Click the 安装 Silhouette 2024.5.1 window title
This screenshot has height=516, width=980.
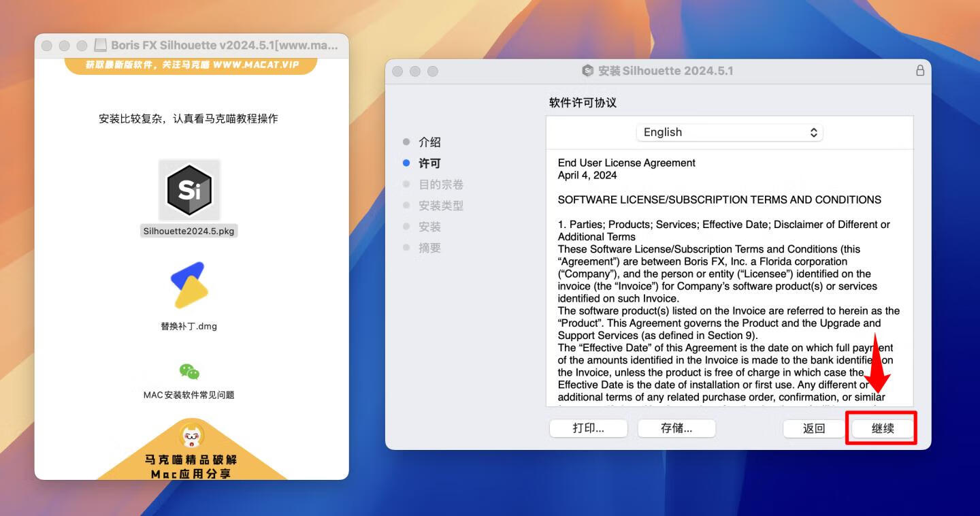[666, 71]
